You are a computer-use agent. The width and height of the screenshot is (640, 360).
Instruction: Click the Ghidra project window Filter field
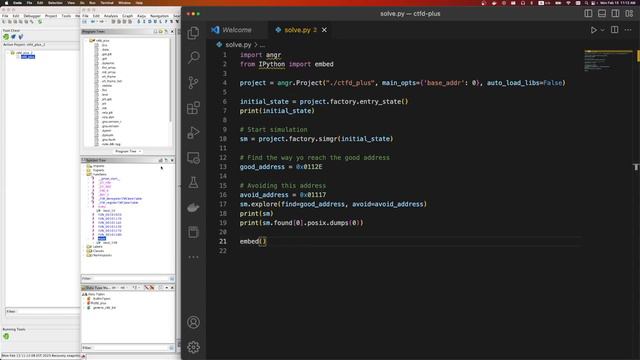pyautogui.click(x=48, y=311)
